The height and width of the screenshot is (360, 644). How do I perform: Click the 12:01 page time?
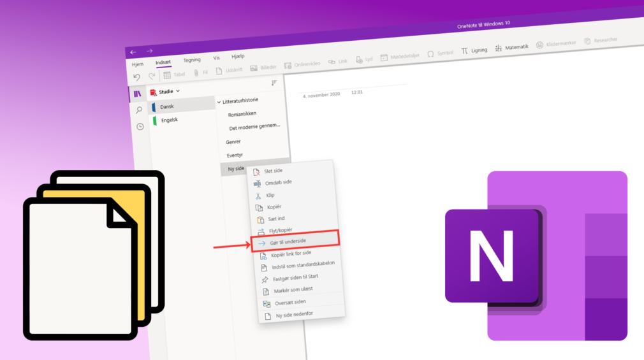357,92
